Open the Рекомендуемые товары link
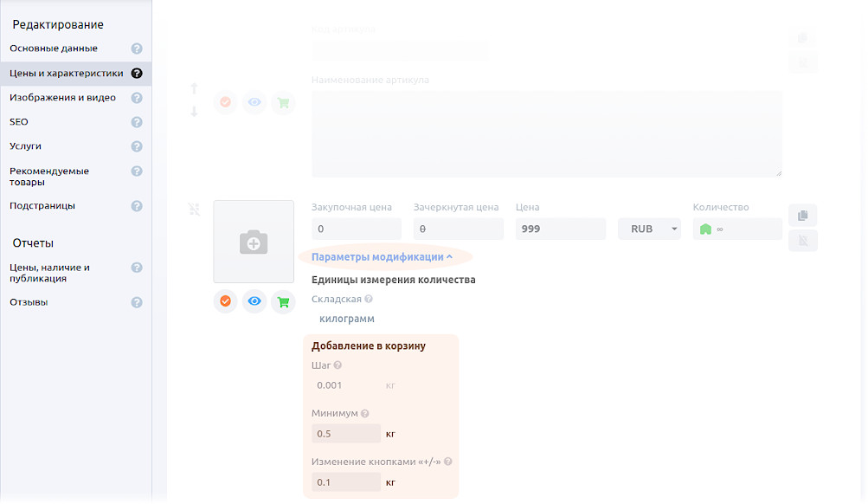 point(49,177)
